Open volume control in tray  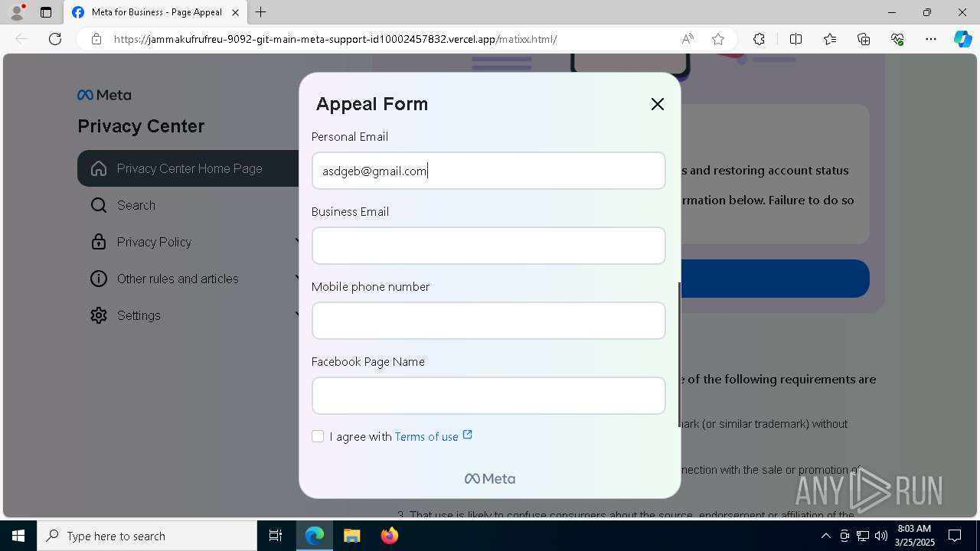[881, 536]
